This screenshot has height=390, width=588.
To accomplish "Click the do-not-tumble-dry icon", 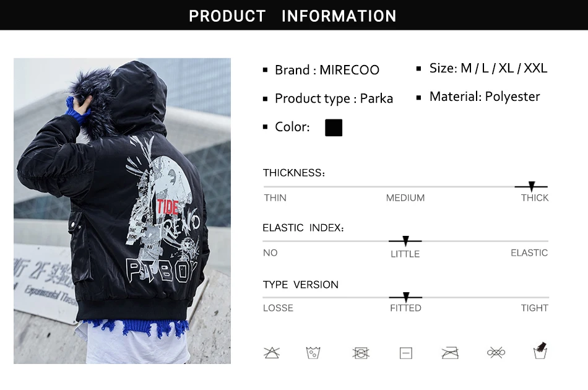I will coord(361,353).
